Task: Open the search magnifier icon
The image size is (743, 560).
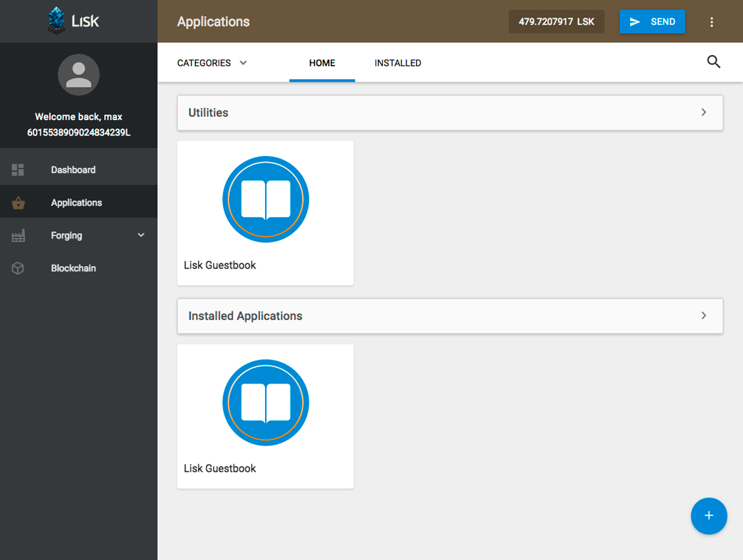Action: (713, 62)
